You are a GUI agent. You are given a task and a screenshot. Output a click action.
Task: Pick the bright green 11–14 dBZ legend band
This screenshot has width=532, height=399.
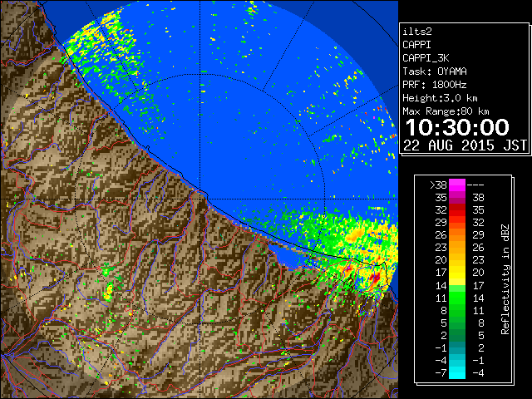coord(457,298)
